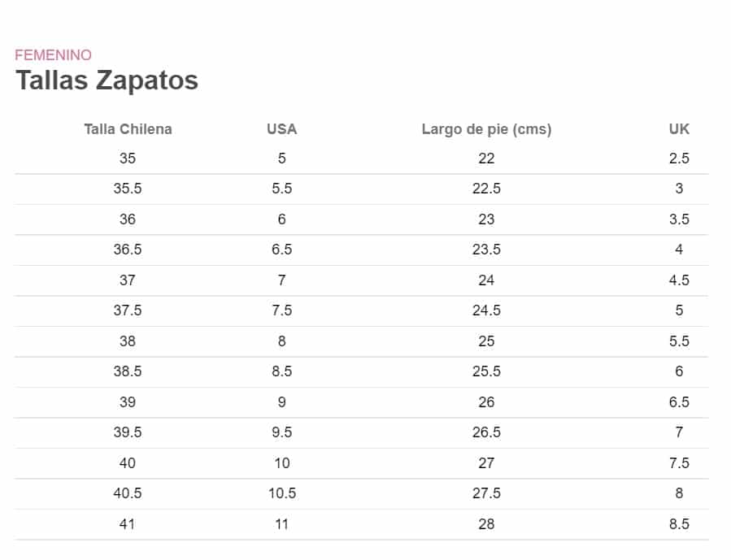
Task: Click UK size 8.5 cell
Action: click(x=679, y=524)
